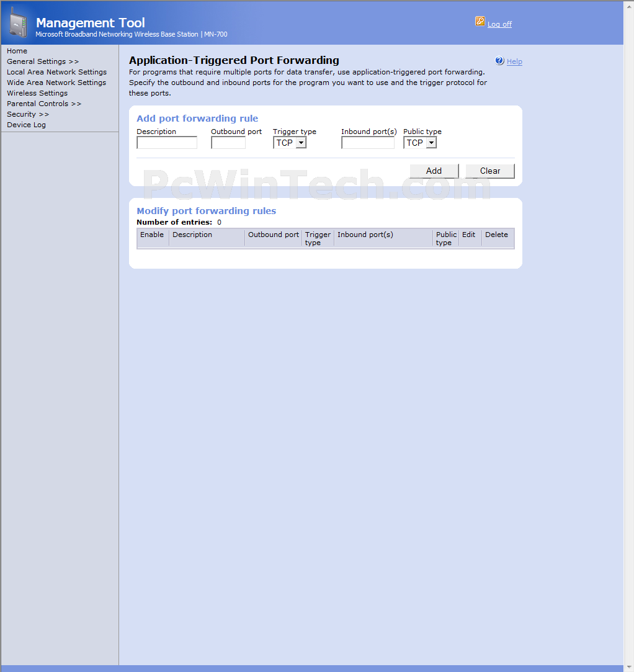Expand Security menu

coord(28,114)
